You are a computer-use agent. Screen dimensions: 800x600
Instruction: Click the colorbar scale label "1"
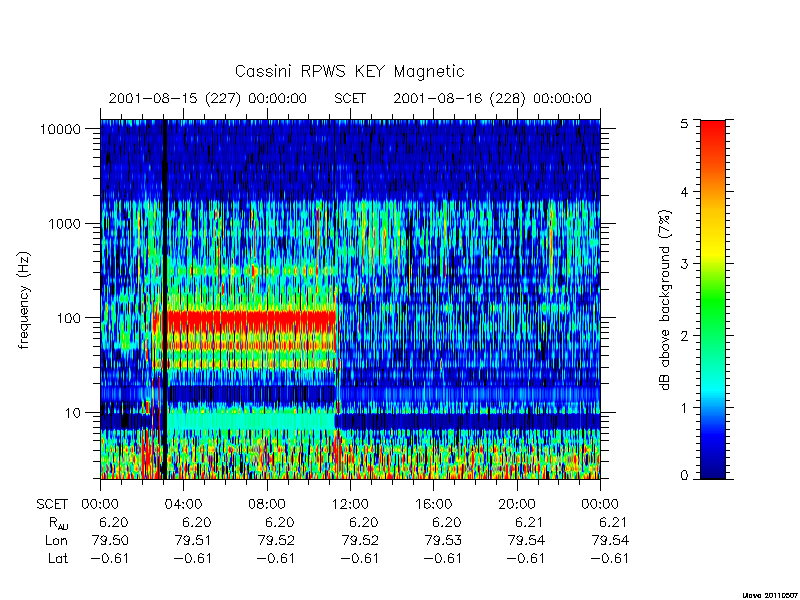pos(684,408)
